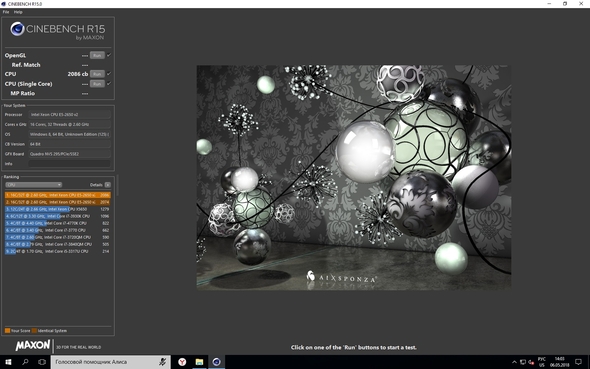Viewport: 590px width, 369px height.
Task: Click the CPU score 2086 cb
Action: [x=78, y=74]
